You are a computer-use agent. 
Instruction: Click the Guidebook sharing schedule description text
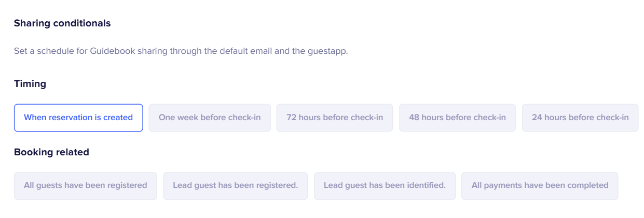pyautogui.click(x=181, y=51)
